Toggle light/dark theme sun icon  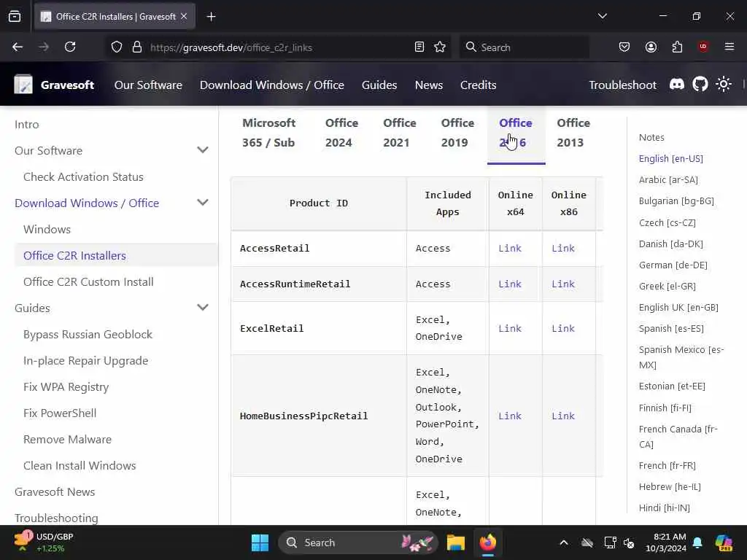724,85
